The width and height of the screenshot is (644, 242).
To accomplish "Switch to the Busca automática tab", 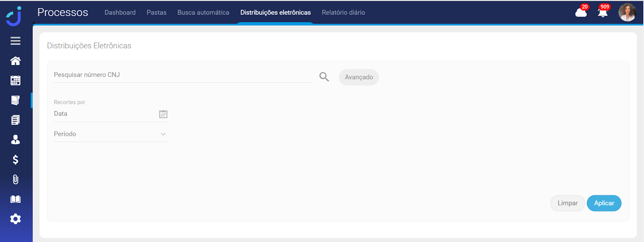I will pyautogui.click(x=203, y=12).
